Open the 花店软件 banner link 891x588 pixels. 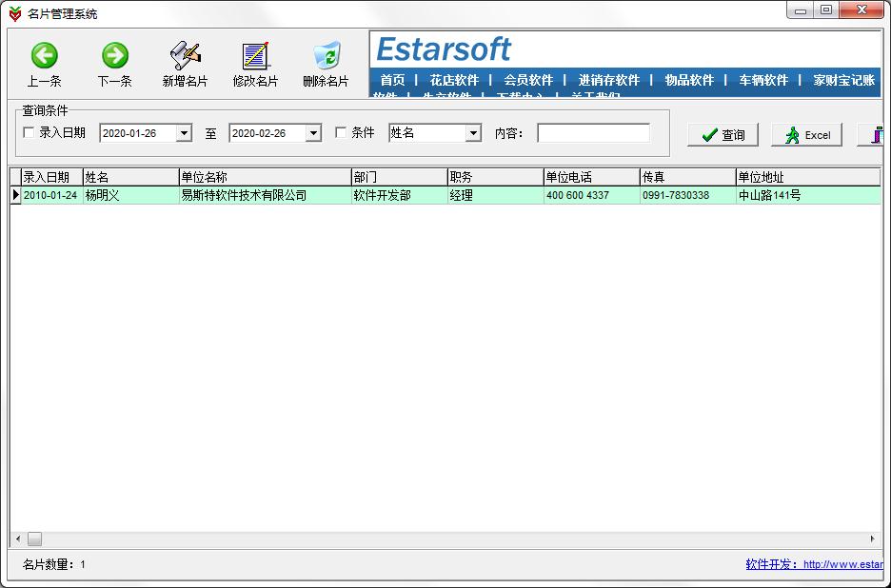coord(454,80)
